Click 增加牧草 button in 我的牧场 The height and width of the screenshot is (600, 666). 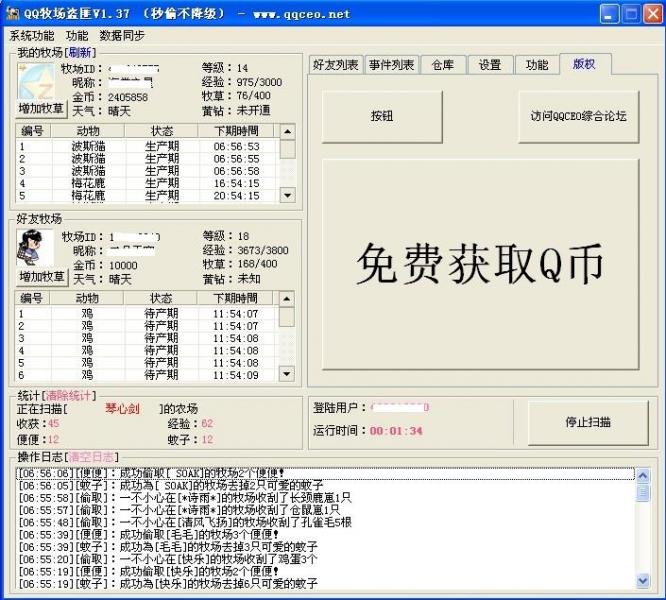pyautogui.click(x=41, y=109)
